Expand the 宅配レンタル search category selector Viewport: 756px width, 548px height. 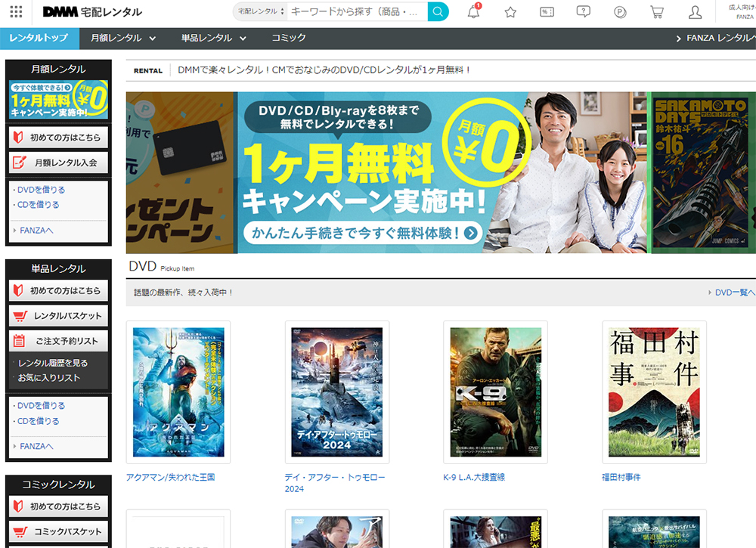coord(260,12)
